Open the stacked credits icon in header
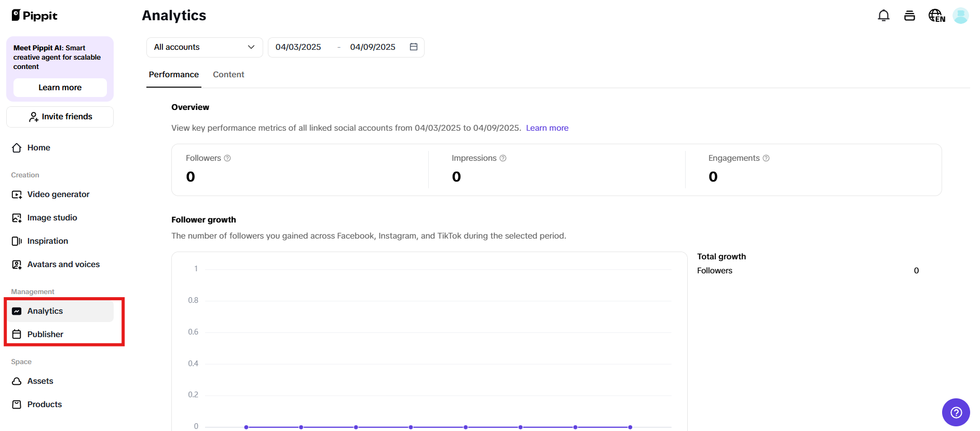Screen dimensions: 980x431 pos(909,16)
